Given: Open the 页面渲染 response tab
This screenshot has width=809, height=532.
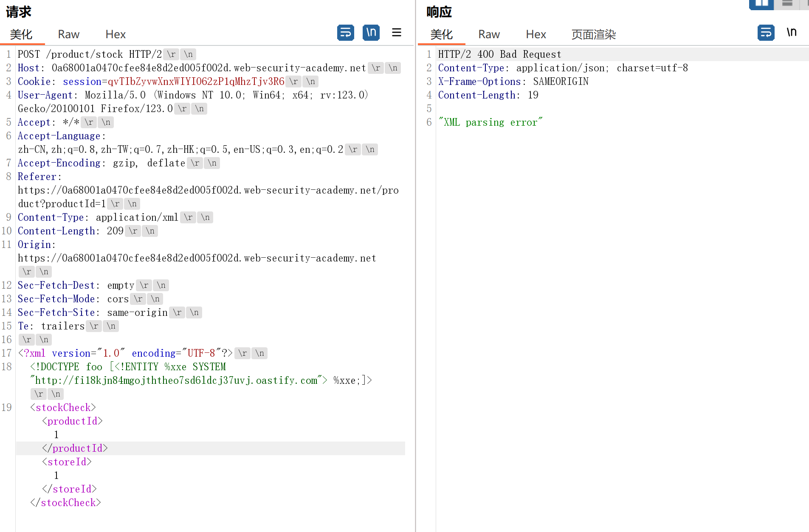Looking at the screenshot, I should (594, 34).
